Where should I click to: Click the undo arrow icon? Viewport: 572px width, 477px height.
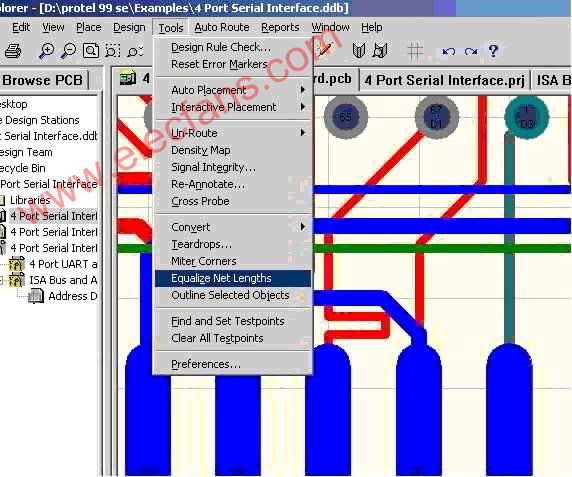coord(448,51)
